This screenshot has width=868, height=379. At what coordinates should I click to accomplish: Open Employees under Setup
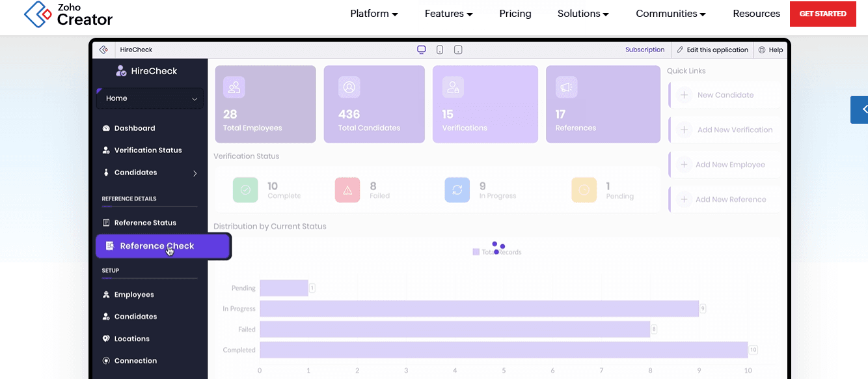[x=134, y=295]
